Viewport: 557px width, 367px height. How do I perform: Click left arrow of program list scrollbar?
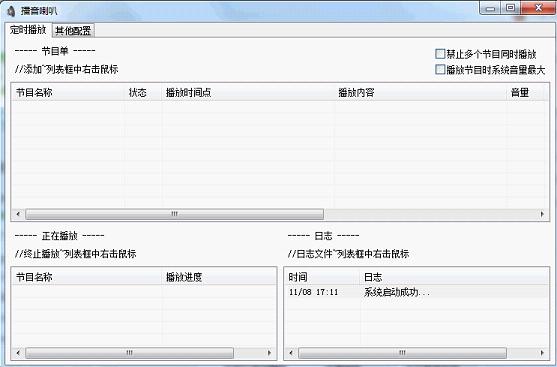pyautogui.click(x=18, y=214)
